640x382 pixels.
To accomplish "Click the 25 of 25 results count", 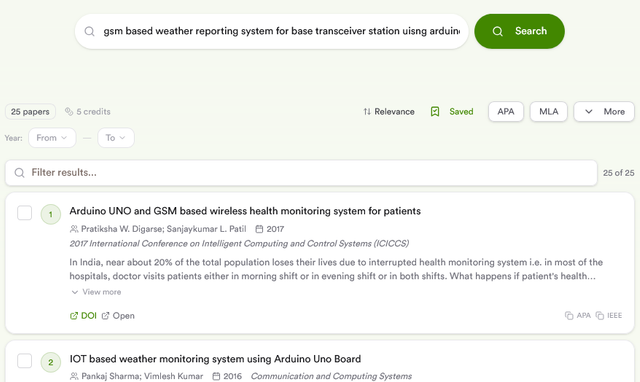I will click(x=619, y=173).
